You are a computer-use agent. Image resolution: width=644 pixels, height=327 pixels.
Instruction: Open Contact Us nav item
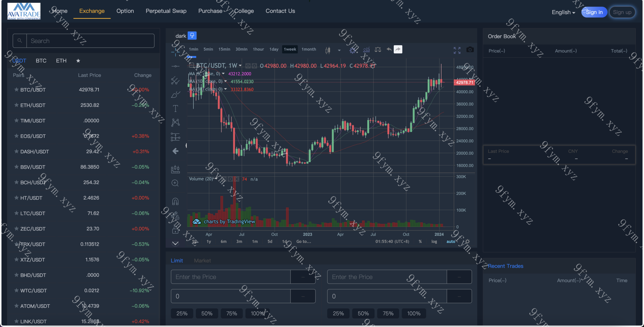280,11
